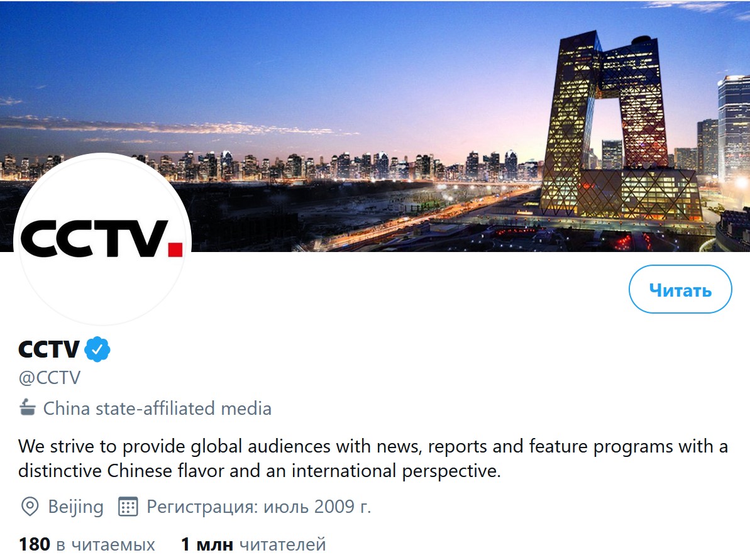This screenshot has height=560, width=750.
Task: Click the Регистрация: июль 2009 date
Action: tap(259, 507)
